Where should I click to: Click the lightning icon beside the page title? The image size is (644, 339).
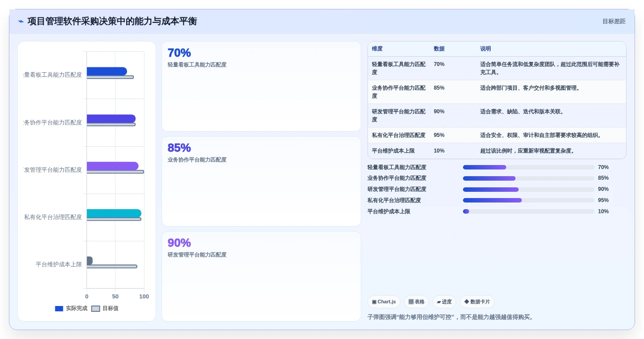(21, 21)
